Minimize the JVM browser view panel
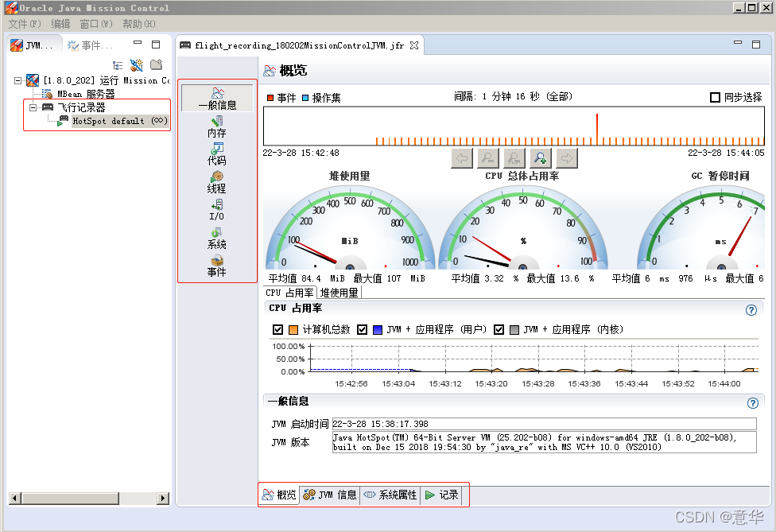 pyautogui.click(x=138, y=43)
